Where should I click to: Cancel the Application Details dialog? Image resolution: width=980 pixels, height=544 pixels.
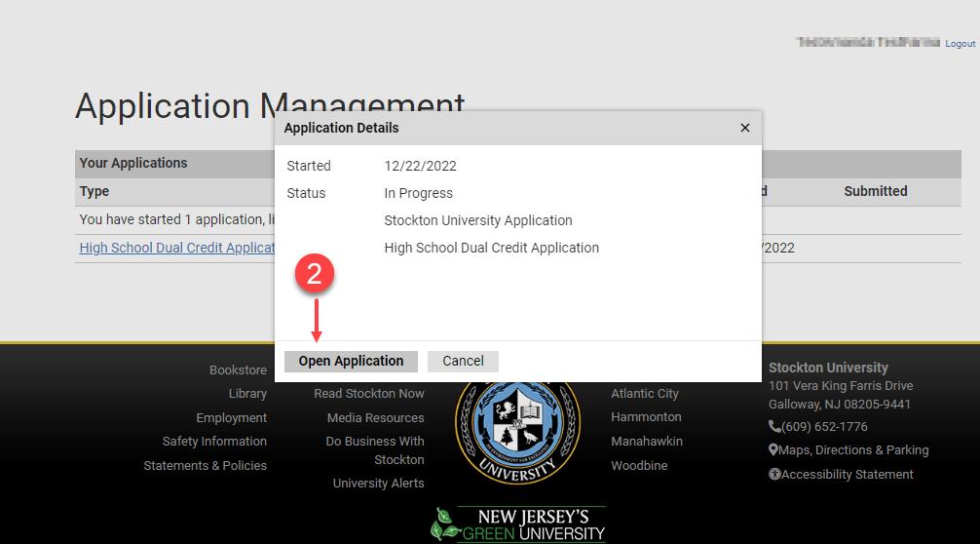point(463,362)
